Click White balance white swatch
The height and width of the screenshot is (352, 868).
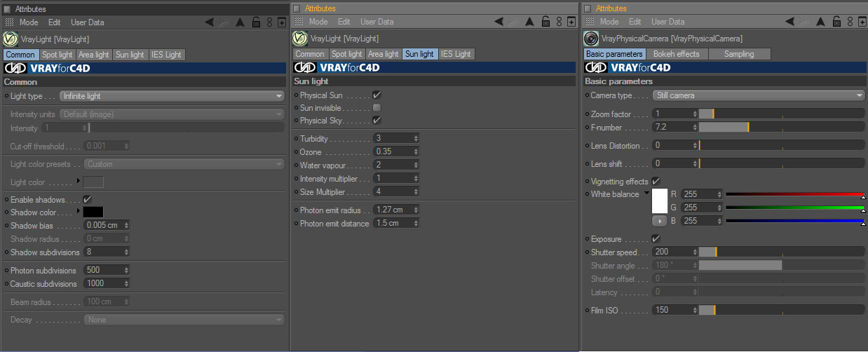[660, 201]
